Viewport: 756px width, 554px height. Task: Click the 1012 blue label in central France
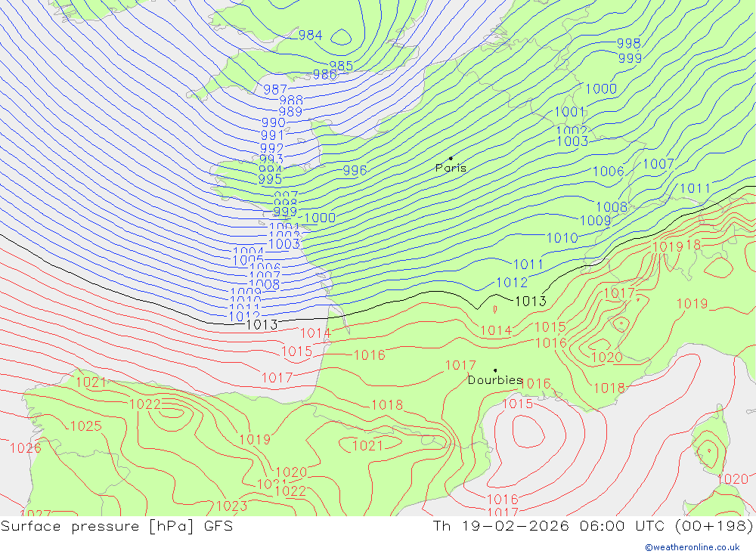coord(512,283)
